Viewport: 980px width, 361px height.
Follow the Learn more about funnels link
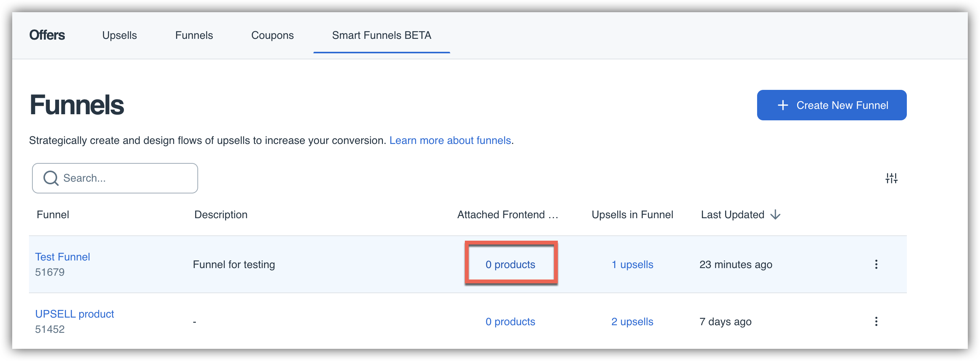click(450, 141)
